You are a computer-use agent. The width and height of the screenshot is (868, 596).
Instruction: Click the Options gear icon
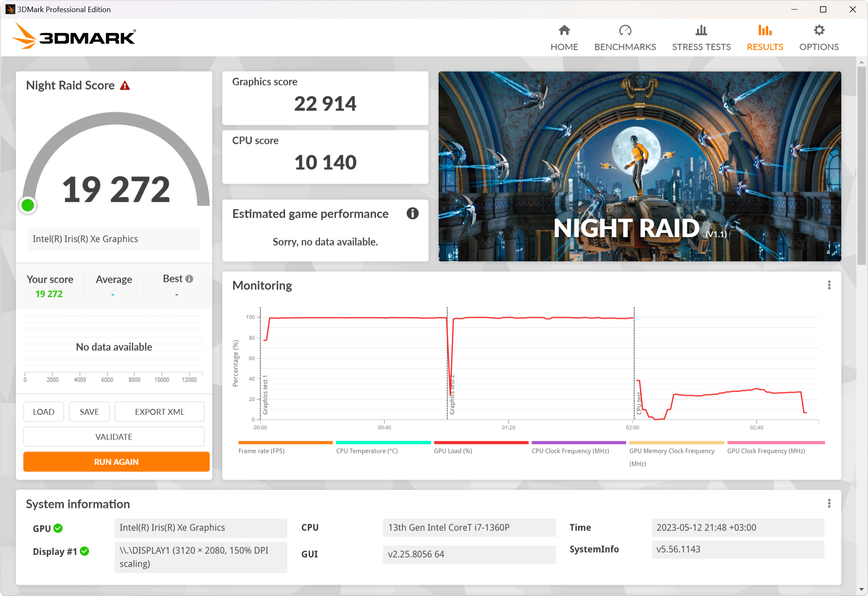tap(819, 30)
